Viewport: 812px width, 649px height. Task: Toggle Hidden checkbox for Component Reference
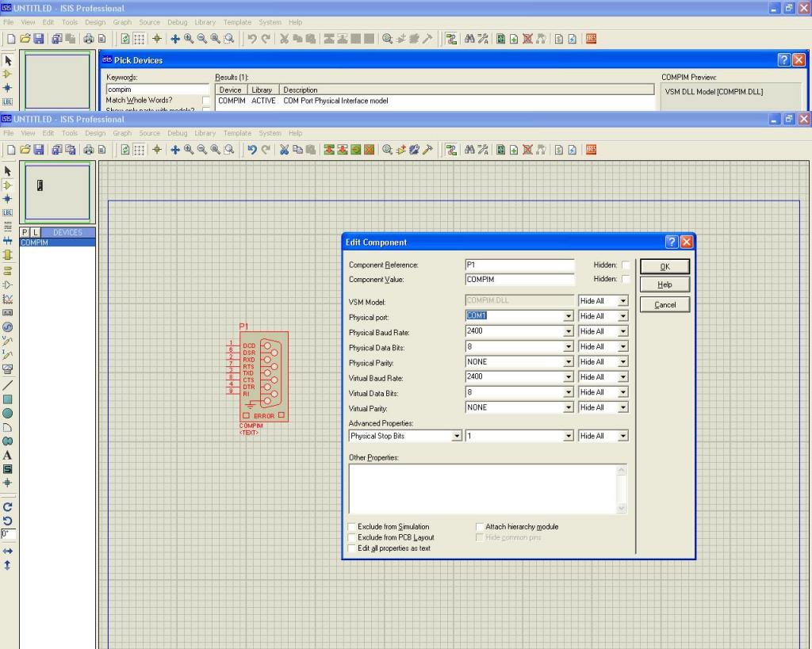[x=626, y=265]
